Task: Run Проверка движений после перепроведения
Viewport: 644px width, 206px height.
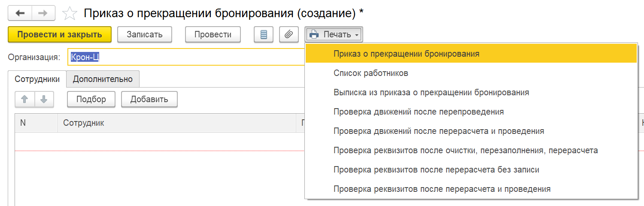Action: click(x=419, y=112)
